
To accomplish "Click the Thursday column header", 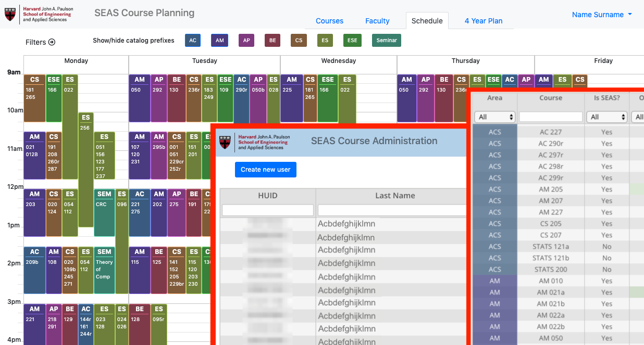I will (465, 61).
